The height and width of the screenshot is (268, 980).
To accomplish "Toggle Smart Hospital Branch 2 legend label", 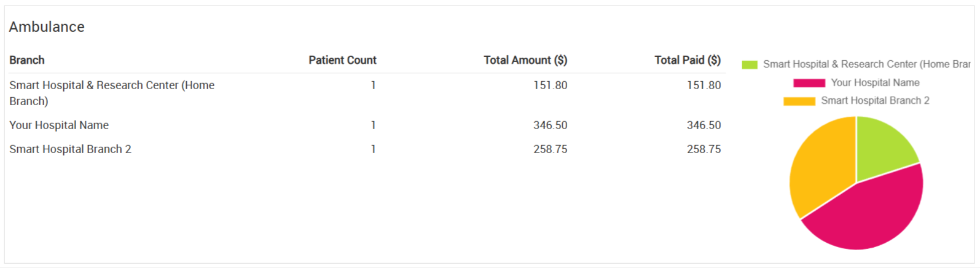I will [x=875, y=100].
